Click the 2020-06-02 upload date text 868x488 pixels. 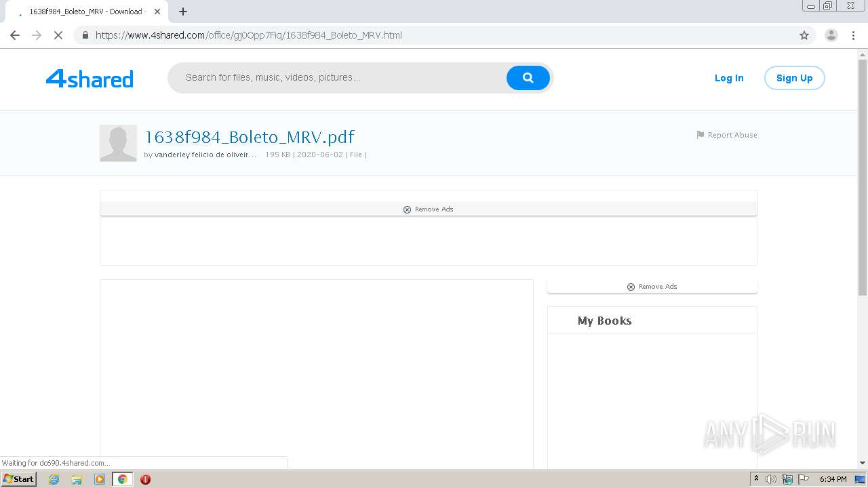click(x=320, y=155)
